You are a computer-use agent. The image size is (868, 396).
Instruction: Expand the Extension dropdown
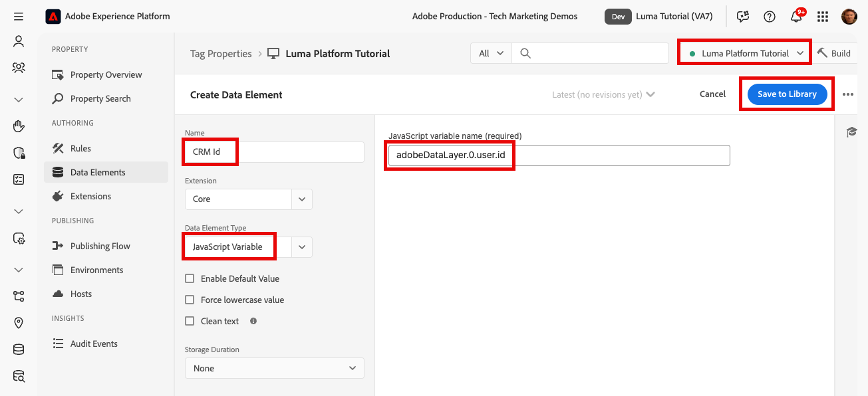(302, 199)
